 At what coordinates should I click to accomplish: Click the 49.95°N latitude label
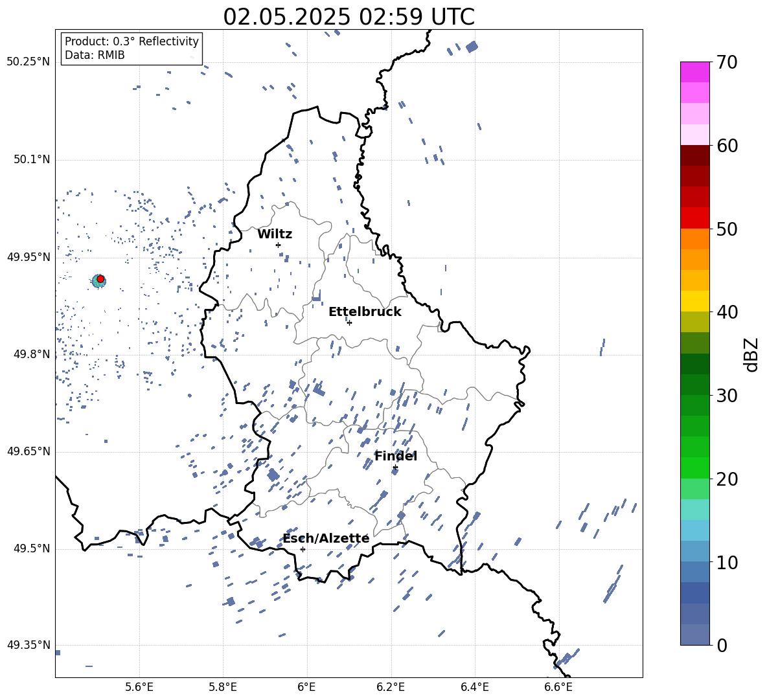pos(29,257)
